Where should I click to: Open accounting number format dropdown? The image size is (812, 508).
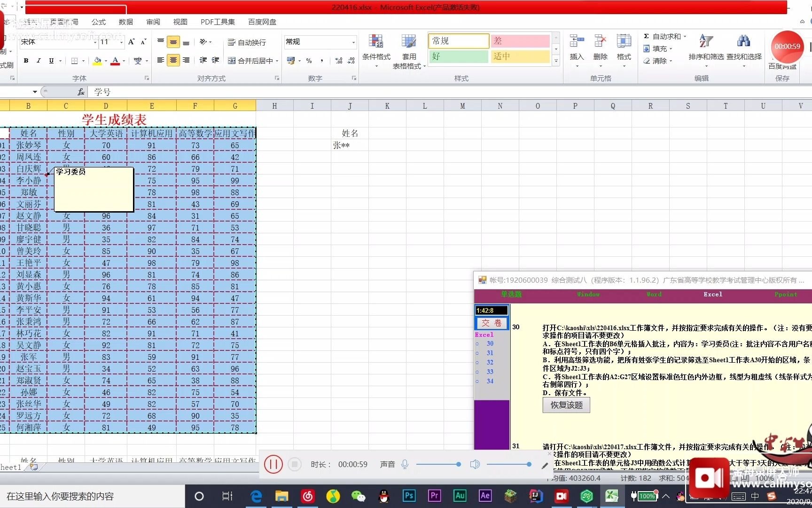point(300,61)
